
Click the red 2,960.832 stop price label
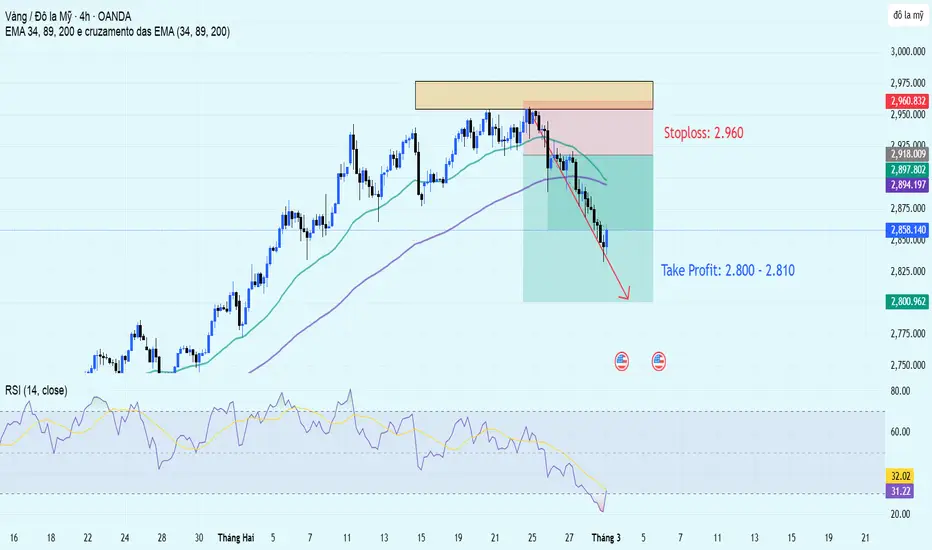click(x=908, y=101)
